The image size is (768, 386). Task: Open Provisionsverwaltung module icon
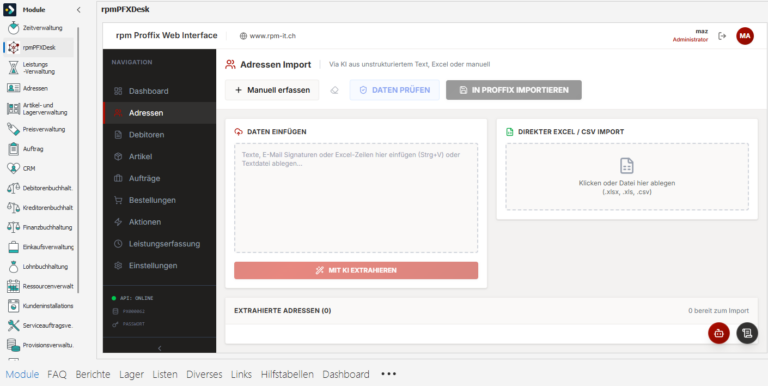click(x=13, y=345)
